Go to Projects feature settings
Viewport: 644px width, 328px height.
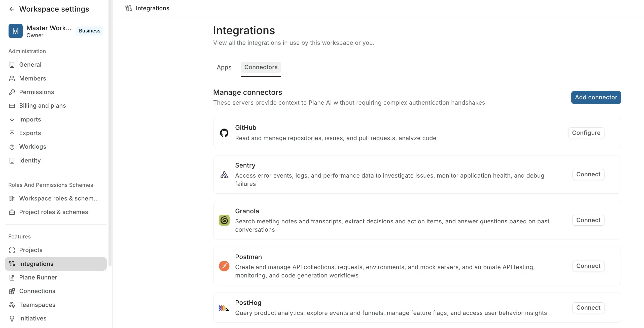56,250
